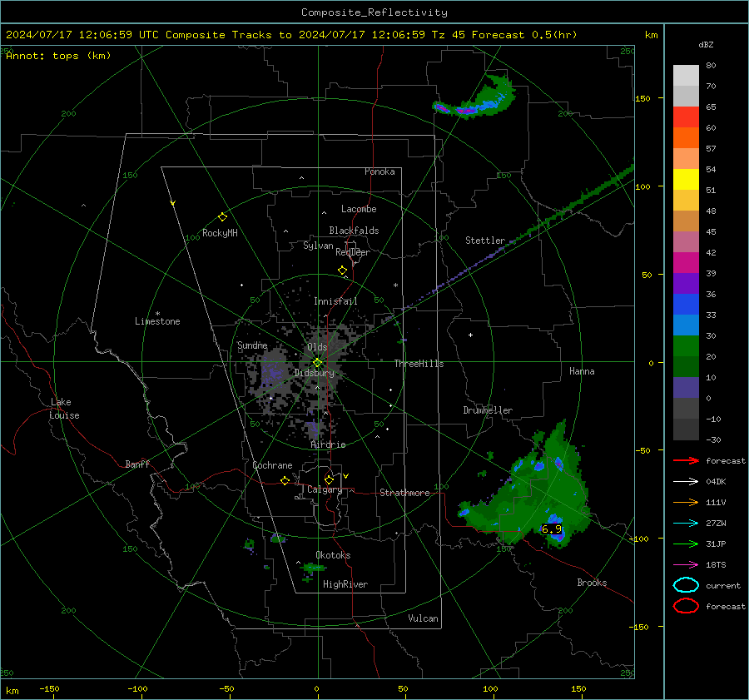Click the yellow diamond marker below Cochrane
The width and height of the screenshot is (749, 700).
click(285, 481)
